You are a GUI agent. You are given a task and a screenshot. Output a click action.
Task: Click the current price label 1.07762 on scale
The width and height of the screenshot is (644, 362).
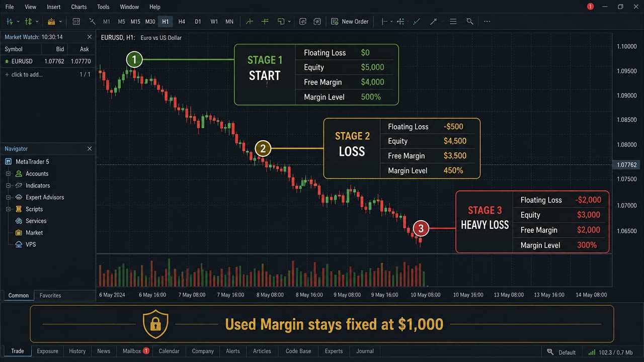tap(626, 165)
